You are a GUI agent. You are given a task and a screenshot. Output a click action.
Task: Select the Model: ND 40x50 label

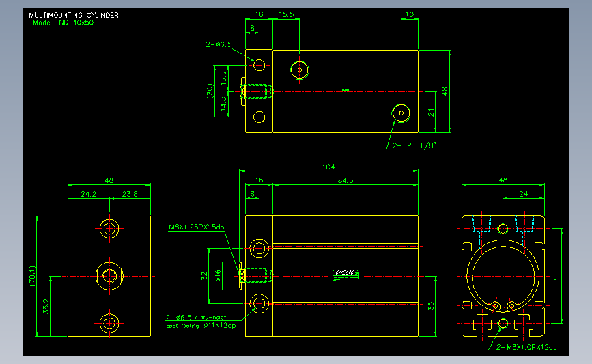[63, 23]
